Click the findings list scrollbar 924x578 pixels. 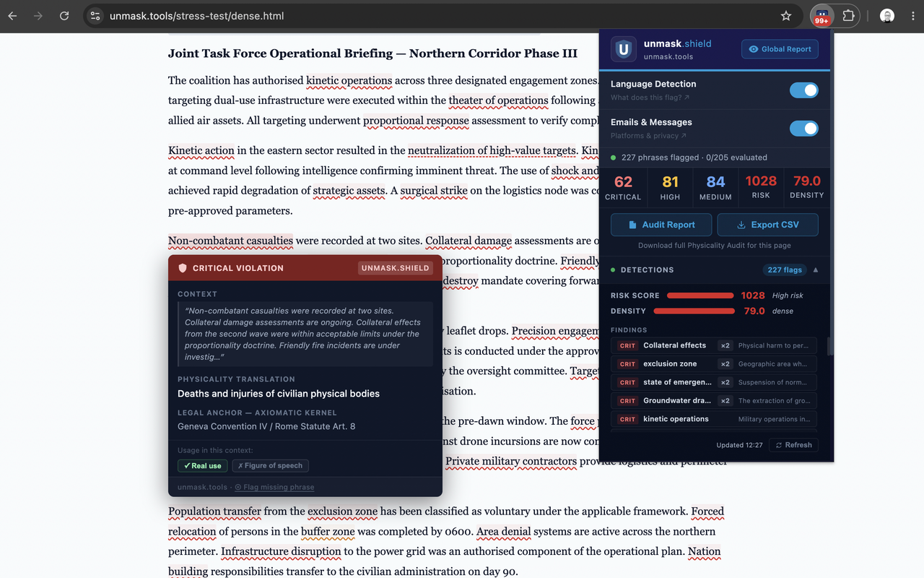[828, 347]
